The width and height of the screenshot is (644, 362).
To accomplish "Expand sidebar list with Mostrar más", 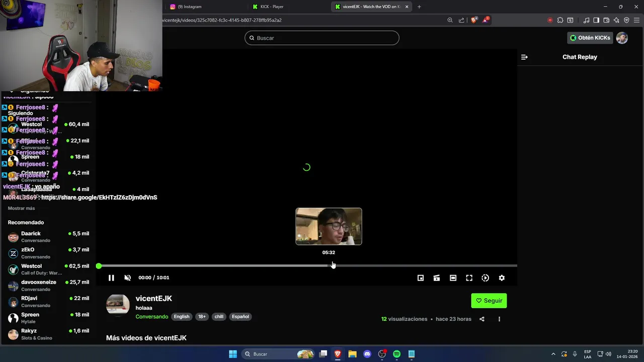I will [x=21, y=208].
